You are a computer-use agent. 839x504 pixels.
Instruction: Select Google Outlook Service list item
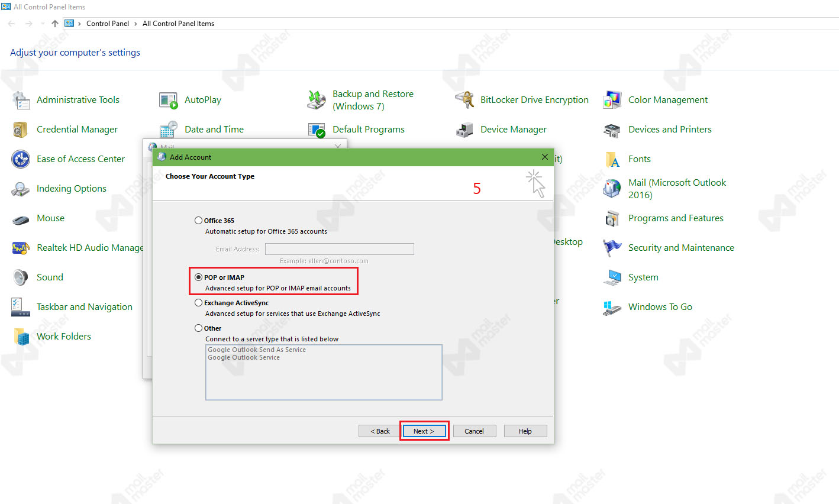pyautogui.click(x=244, y=357)
